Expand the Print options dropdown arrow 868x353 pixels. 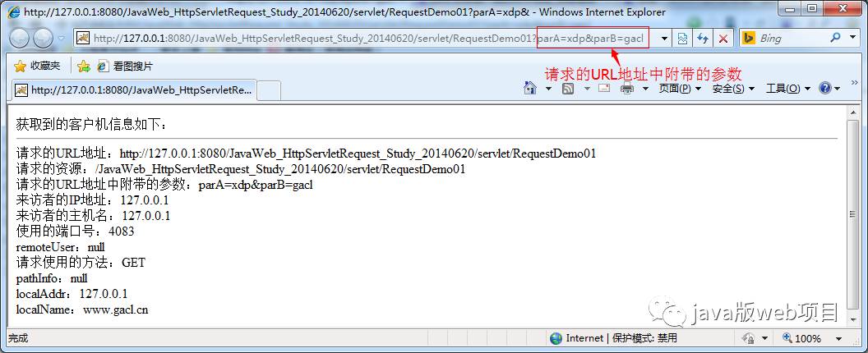pyautogui.click(x=645, y=89)
